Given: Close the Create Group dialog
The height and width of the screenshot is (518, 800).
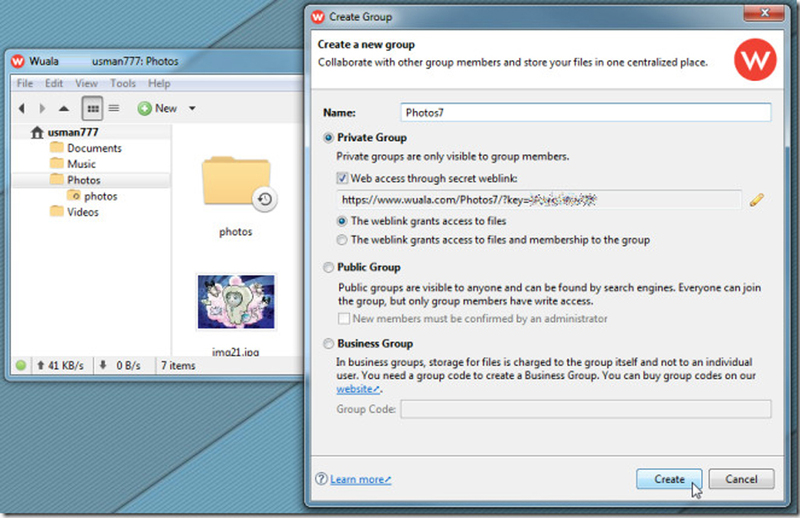Looking at the screenshot, I should click(764, 13).
